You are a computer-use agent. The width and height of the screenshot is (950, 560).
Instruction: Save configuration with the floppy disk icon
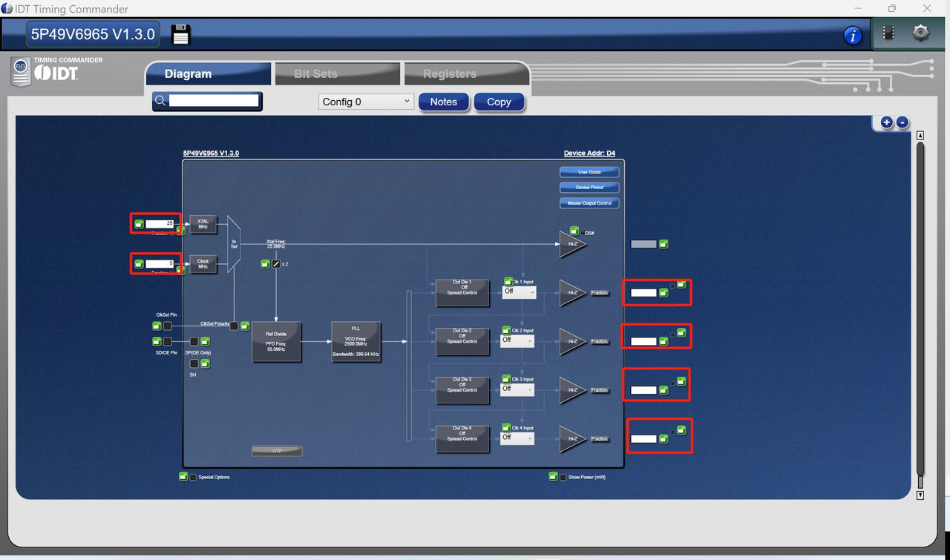pyautogui.click(x=181, y=34)
